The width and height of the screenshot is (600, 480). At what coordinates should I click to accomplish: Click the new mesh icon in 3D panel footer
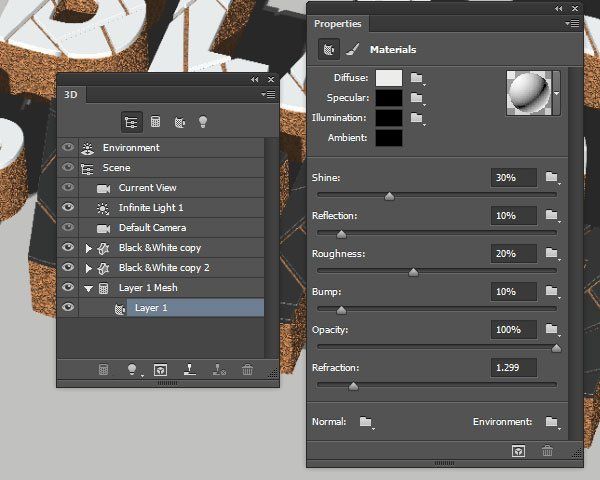coord(103,370)
